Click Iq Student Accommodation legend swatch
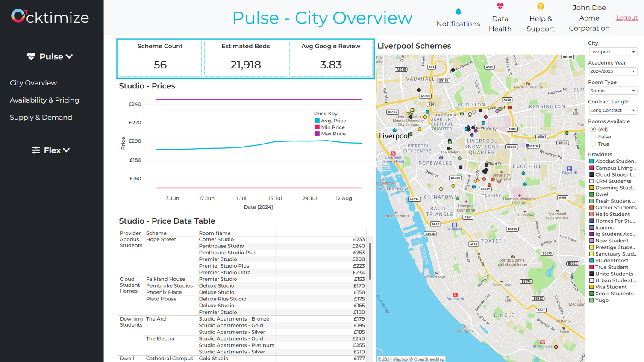The width and height of the screenshot is (644, 362). click(591, 234)
